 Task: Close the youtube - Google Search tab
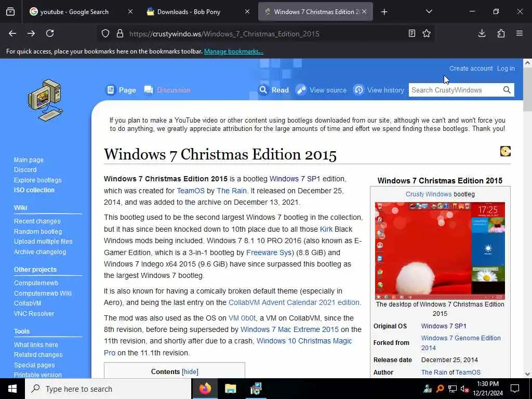pyautogui.click(x=130, y=12)
